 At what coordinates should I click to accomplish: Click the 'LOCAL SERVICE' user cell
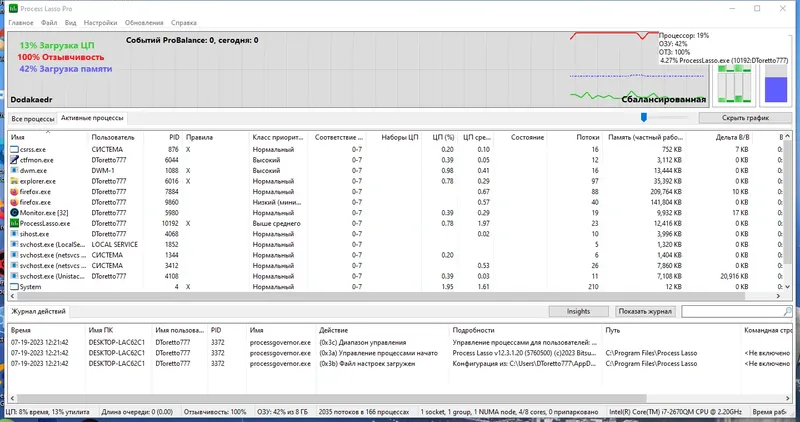pos(114,244)
